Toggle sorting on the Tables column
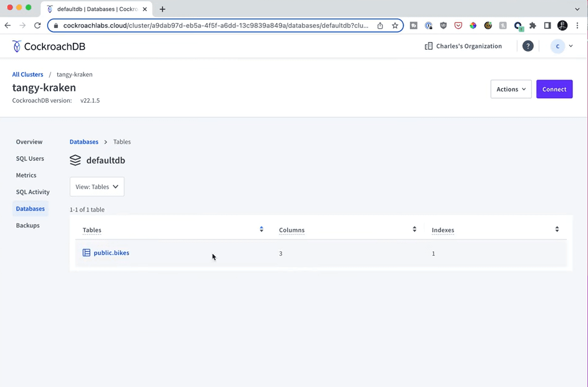 [x=261, y=230]
